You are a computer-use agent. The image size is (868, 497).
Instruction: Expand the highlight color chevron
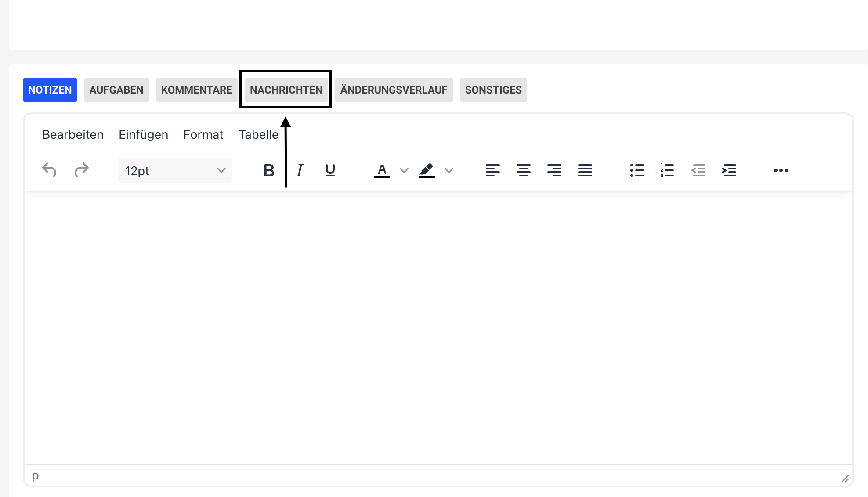click(x=449, y=170)
